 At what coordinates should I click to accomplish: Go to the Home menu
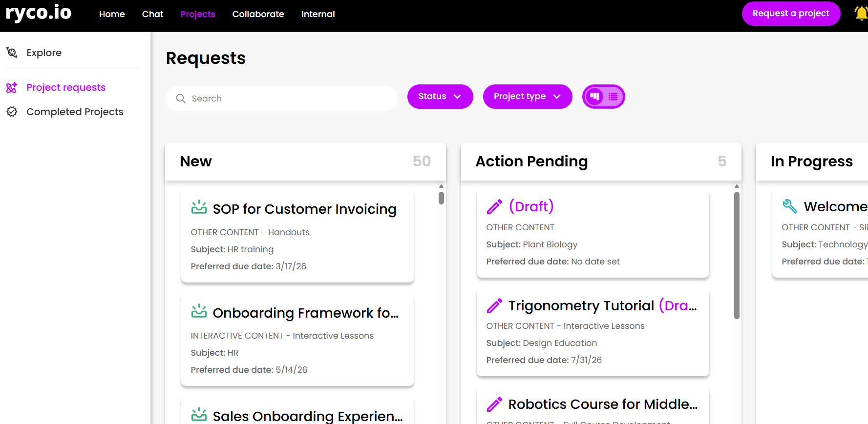click(112, 14)
